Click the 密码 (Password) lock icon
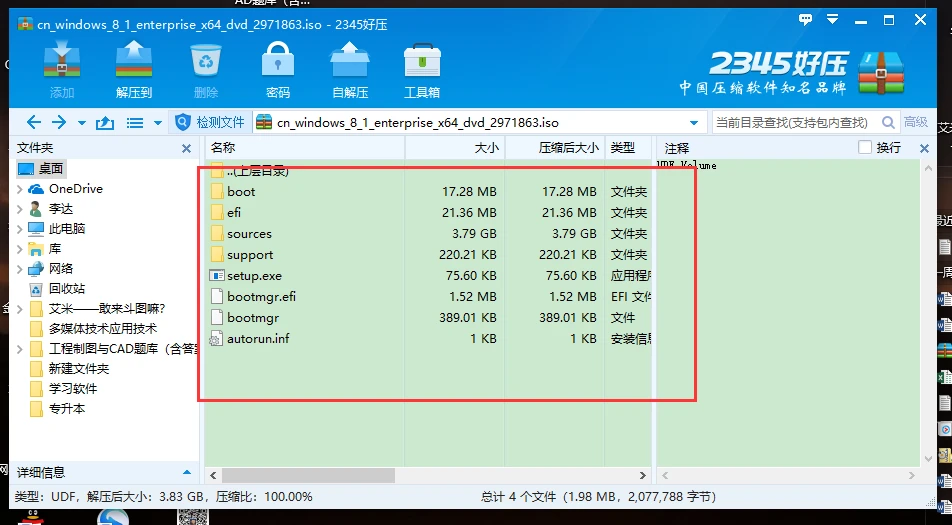952x525 pixels. 277,68
